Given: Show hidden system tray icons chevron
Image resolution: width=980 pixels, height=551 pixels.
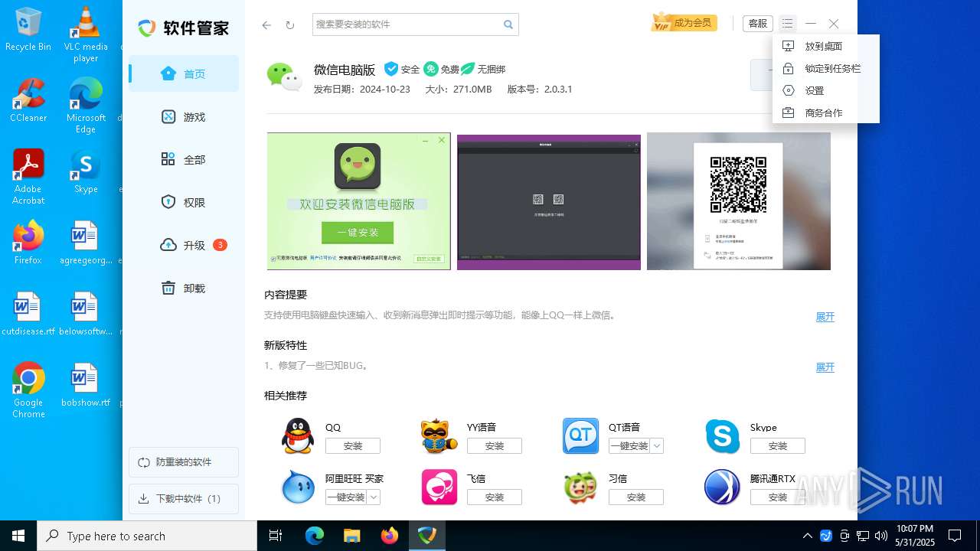Looking at the screenshot, I should tap(807, 536).
